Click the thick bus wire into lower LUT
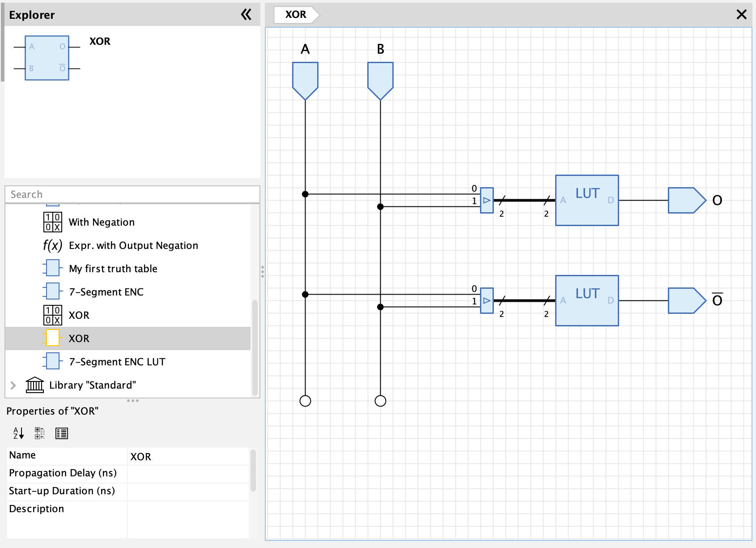756x548 pixels. [x=524, y=300]
